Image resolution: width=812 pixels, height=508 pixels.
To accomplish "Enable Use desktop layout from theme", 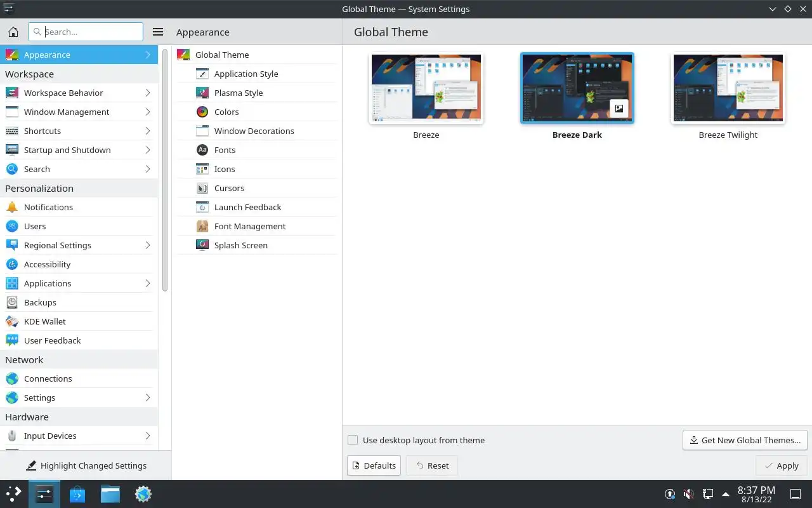I will (x=353, y=440).
